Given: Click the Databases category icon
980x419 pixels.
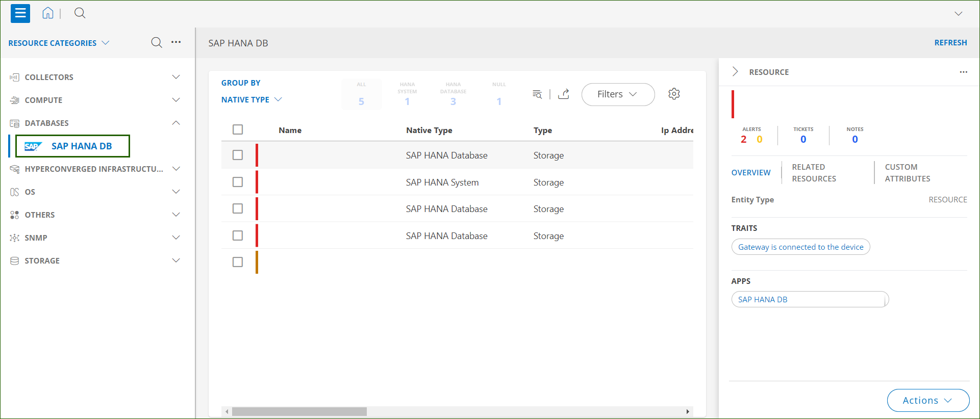Looking at the screenshot, I should coord(15,123).
